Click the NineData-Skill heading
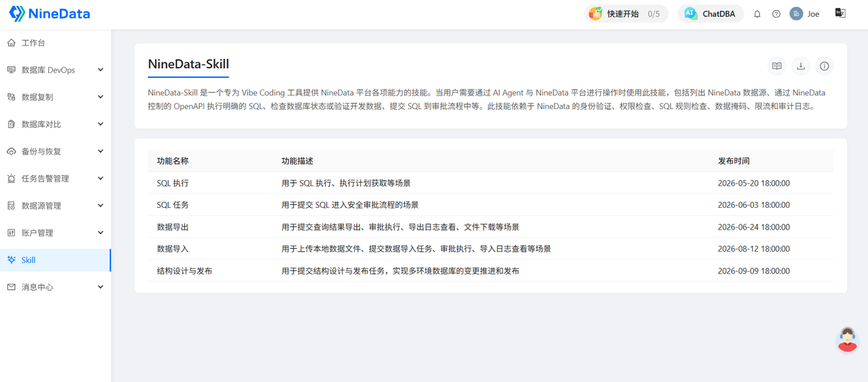 point(189,64)
